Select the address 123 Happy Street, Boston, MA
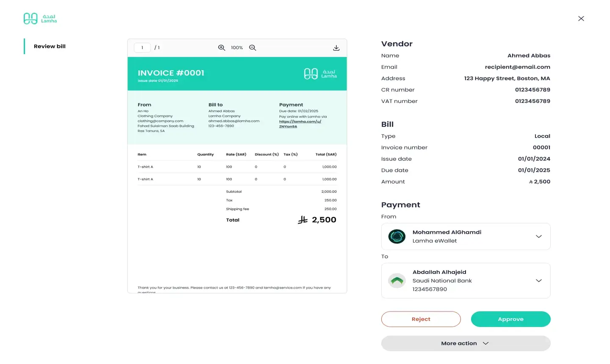The width and height of the screenshot is (610, 364). (507, 78)
